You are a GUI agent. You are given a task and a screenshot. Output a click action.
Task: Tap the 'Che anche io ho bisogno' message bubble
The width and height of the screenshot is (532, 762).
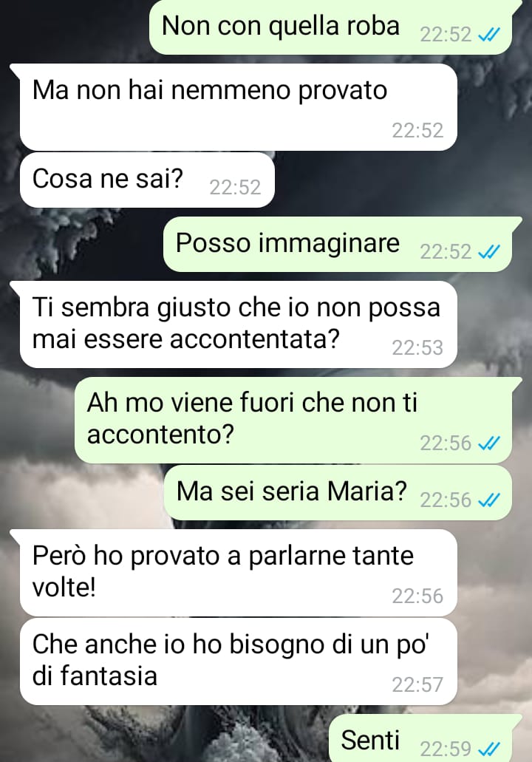point(238,661)
